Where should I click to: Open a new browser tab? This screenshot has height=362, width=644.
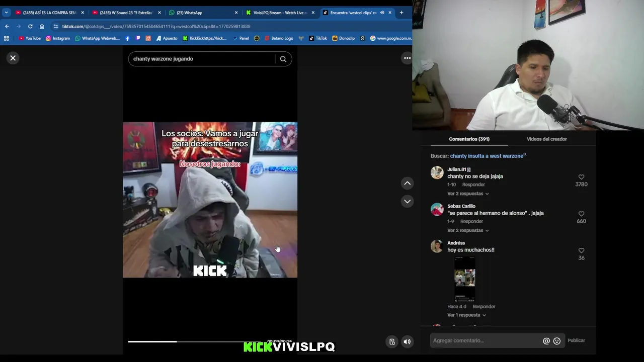[401, 13]
